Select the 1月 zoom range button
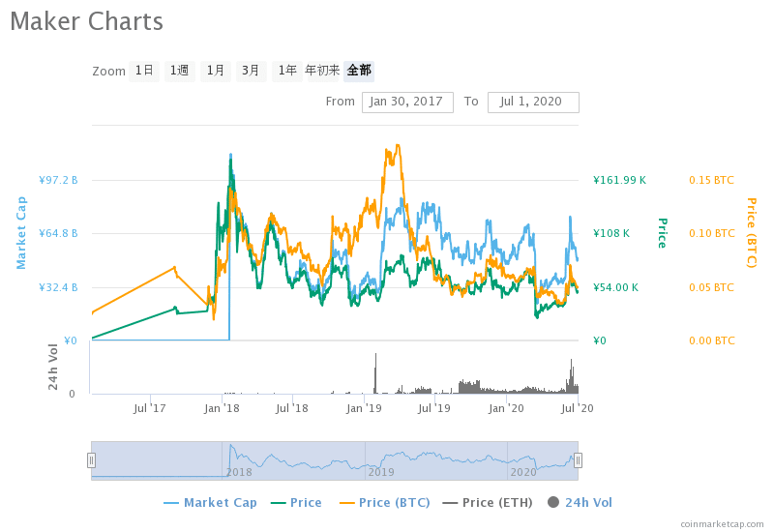This screenshot has height=532, width=774. [x=216, y=71]
